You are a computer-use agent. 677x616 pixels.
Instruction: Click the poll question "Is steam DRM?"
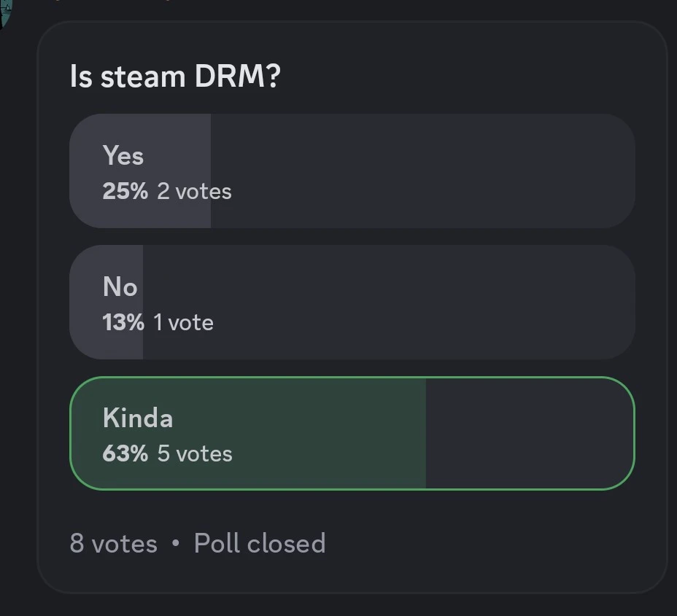pos(175,77)
